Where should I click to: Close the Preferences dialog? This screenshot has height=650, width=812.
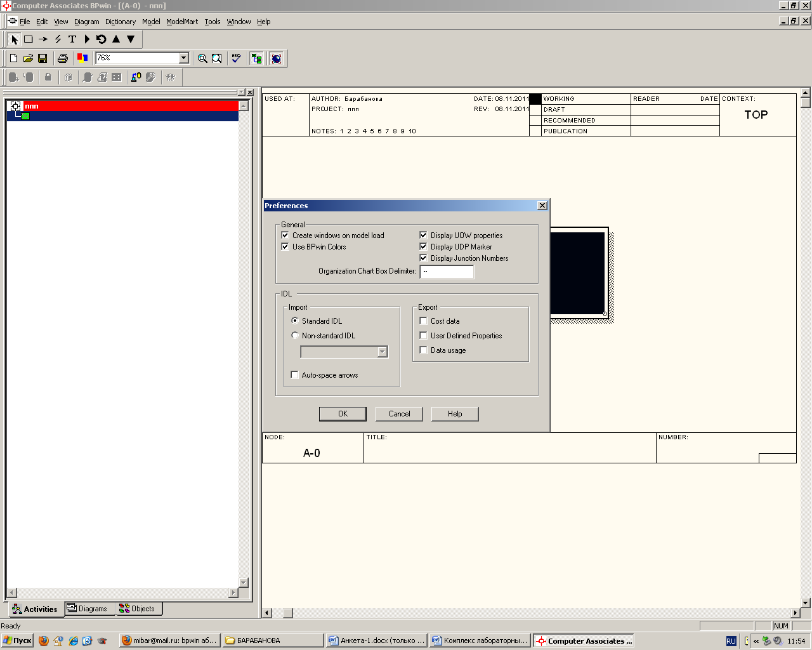coord(542,206)
